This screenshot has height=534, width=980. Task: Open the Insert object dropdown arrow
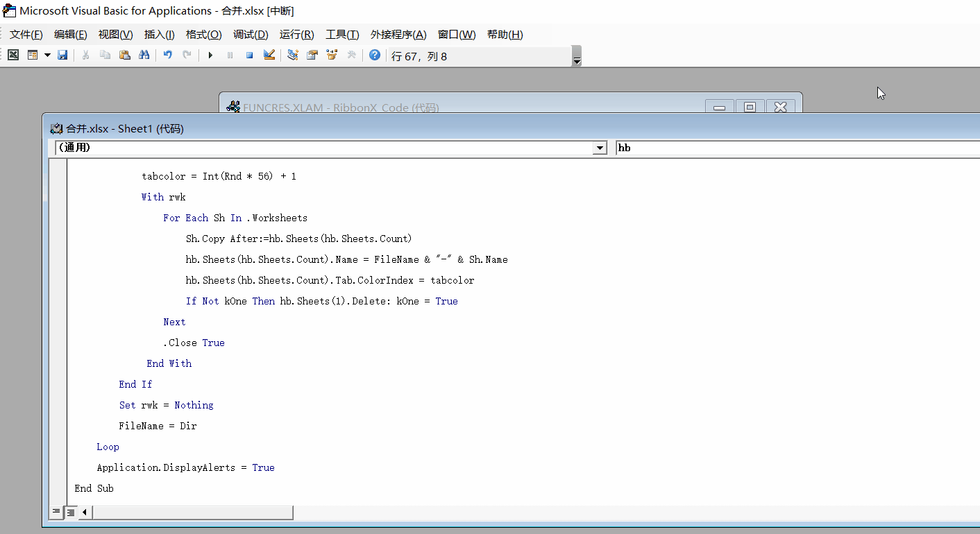pyautogui.click(x=47, y=55)
